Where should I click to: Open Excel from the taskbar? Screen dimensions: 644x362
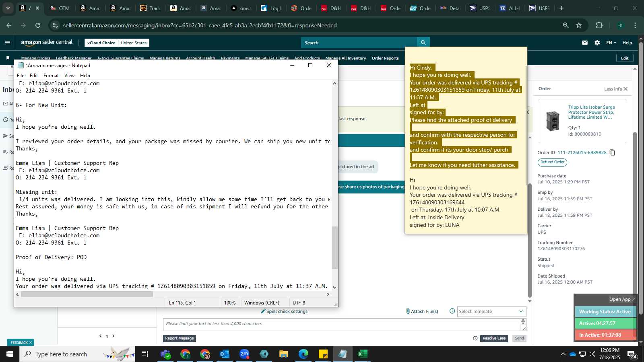click(x=362, y=354)
